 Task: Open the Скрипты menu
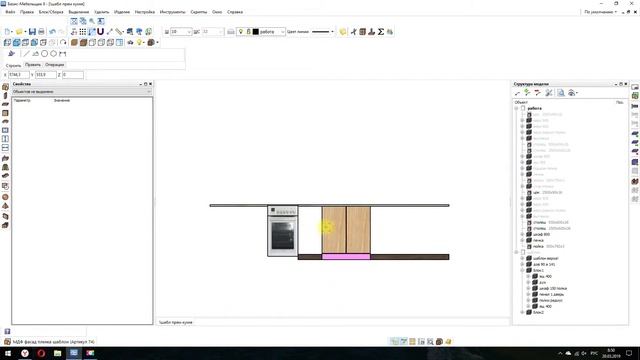199,12
